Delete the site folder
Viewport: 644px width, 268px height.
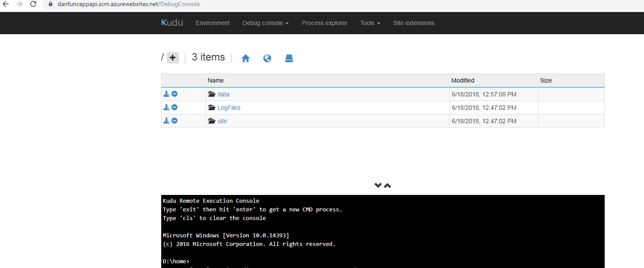[x=175, y=121]
